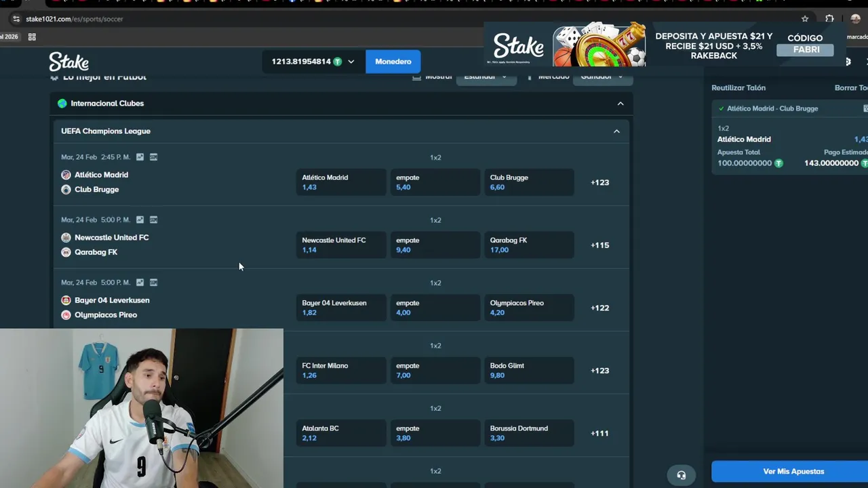Viewport: 868px width, 488px height.
Task: Open +123 markets for Atlético Madrid match
Action: coord(600,182)
